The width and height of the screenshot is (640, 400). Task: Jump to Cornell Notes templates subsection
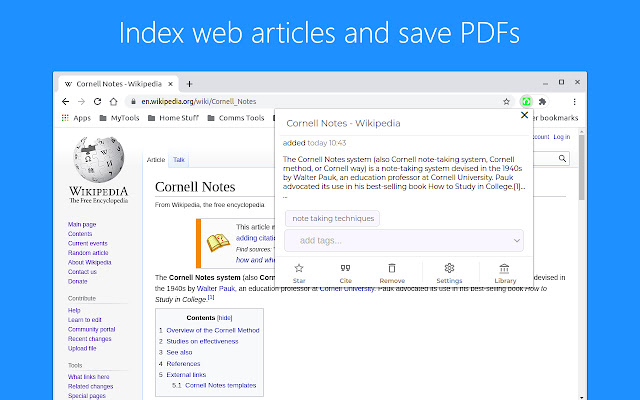coord(220,385)
